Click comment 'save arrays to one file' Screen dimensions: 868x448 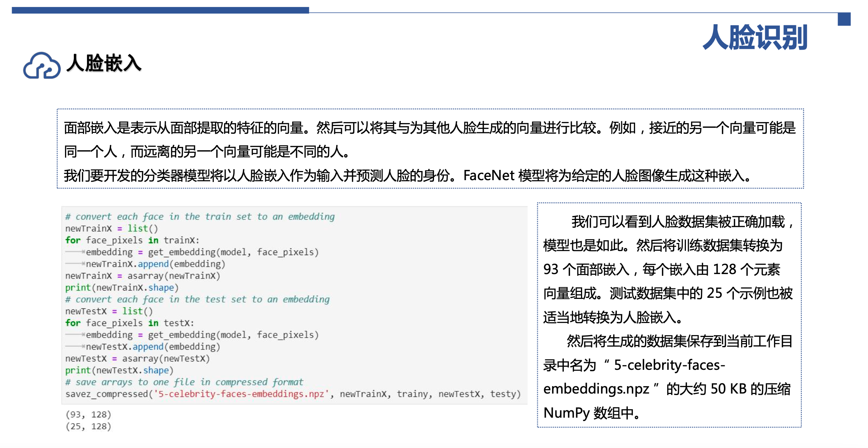coord(184,382)
